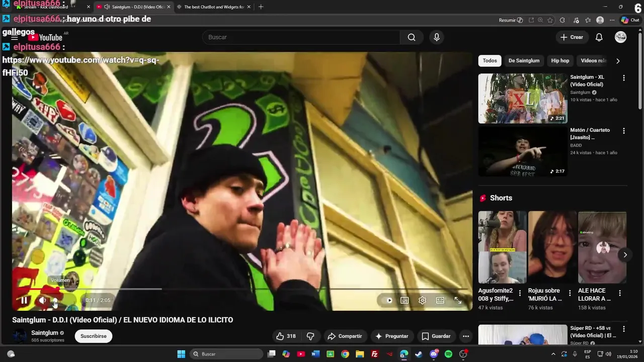Open the Agusfornite2008 y Stiffy short
The image size is (644, 362).
point(502,247)
